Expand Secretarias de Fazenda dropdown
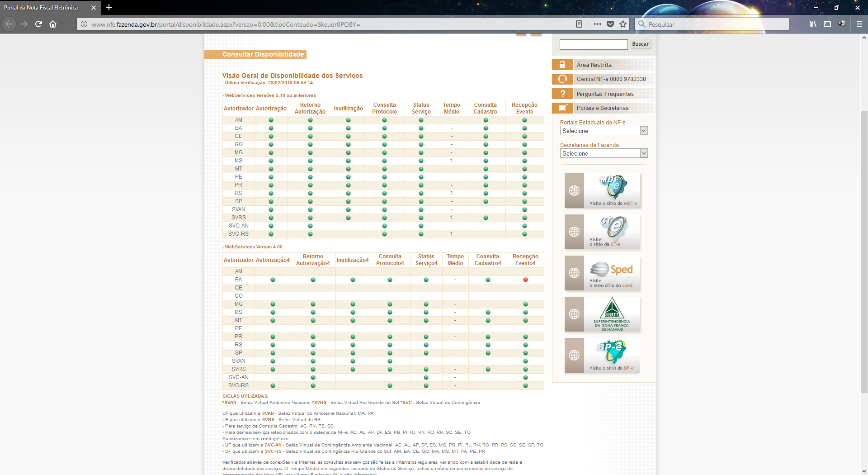 click(x=604, y=153)
